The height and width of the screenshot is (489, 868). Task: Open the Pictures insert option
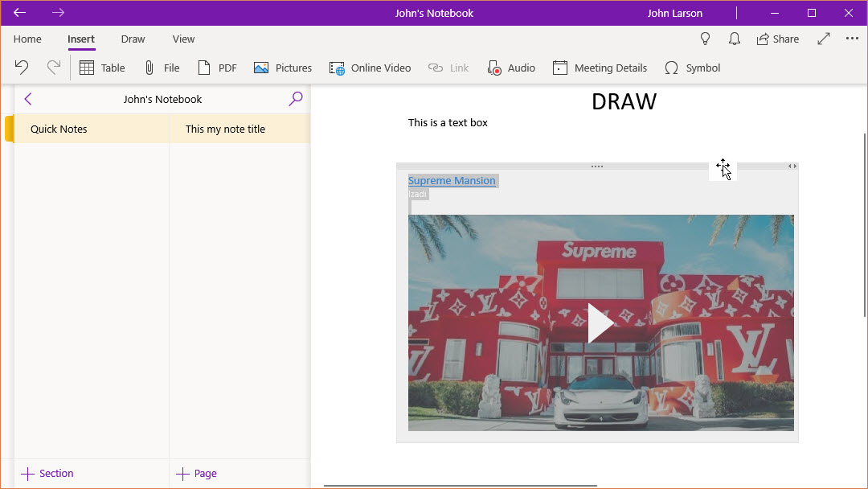click(283, 68)
